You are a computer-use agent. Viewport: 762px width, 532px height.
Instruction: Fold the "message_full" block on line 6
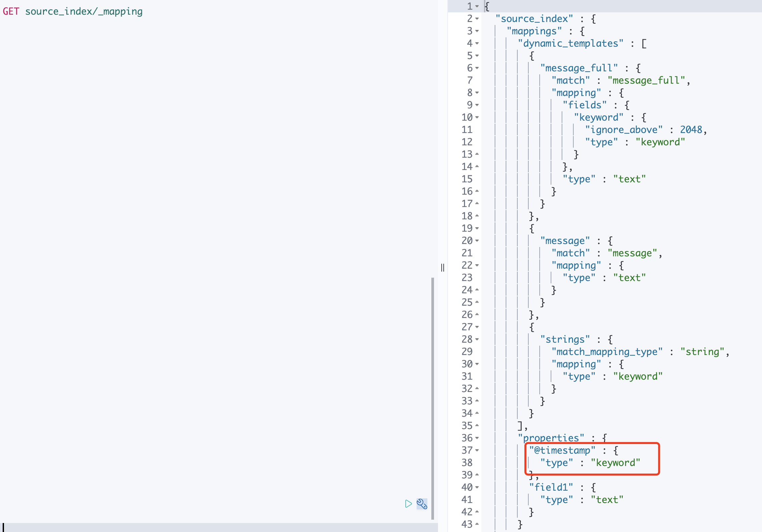[x=477, y=68]
